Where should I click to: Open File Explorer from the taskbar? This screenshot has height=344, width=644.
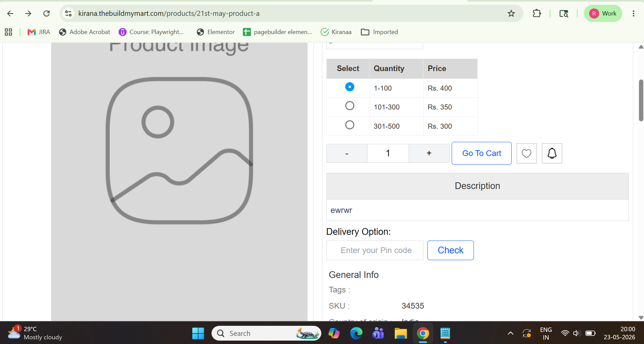pyautogui.click(x=400, y=334)
